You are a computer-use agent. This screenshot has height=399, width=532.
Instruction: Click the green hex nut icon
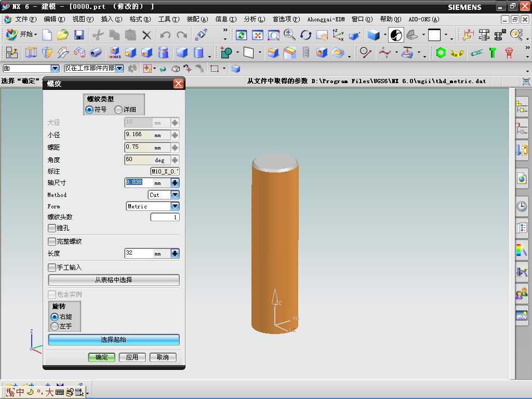(x=441, y=52)
